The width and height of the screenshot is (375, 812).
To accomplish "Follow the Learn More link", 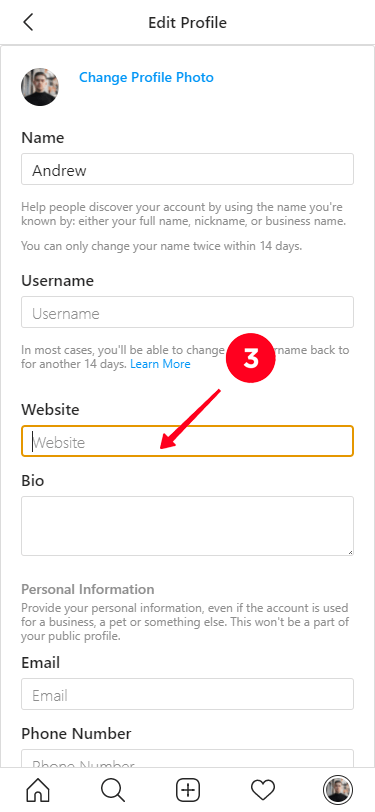I will pyautogui.click(x=160, y=364).
